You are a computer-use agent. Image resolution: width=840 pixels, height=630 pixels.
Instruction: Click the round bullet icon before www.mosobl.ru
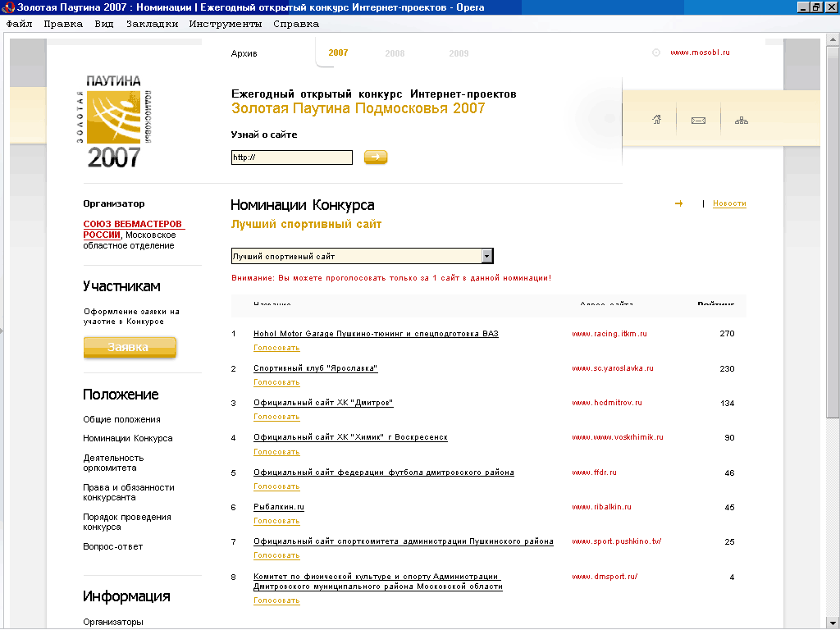click(656, 52)
